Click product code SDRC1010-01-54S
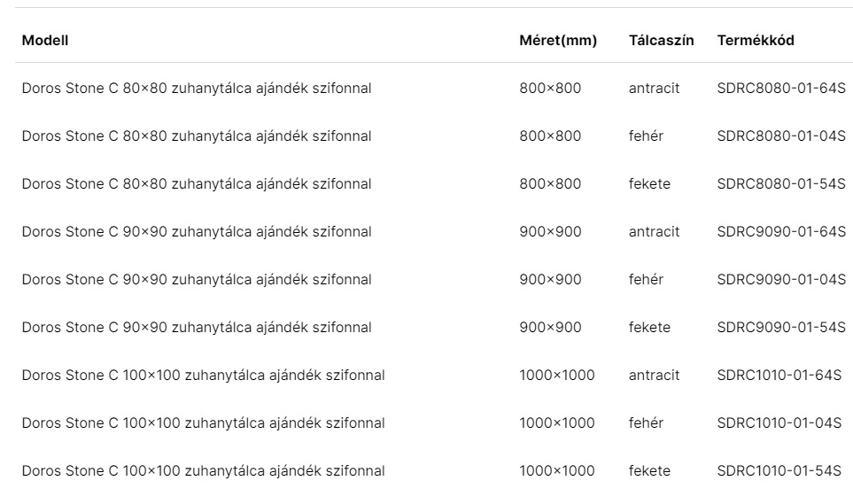The width and height of the screenshot is (853, 504). (779, 471)
